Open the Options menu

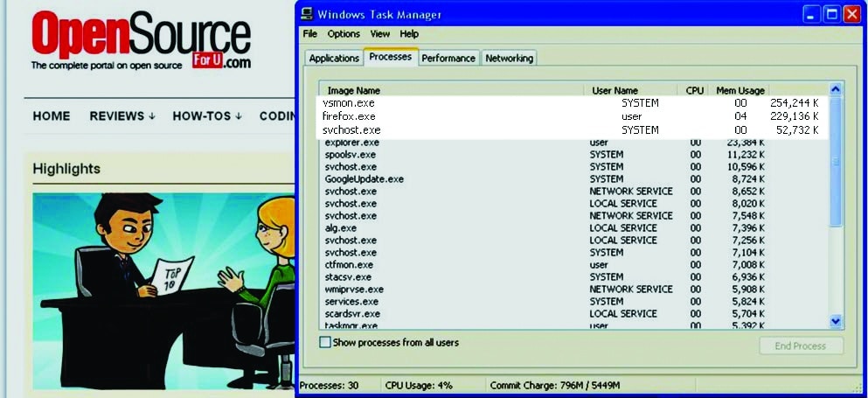tap(344, 34)
